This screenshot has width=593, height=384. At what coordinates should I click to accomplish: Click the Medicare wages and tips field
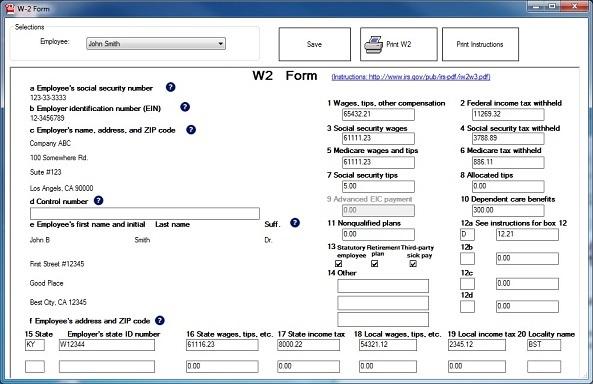378,162
